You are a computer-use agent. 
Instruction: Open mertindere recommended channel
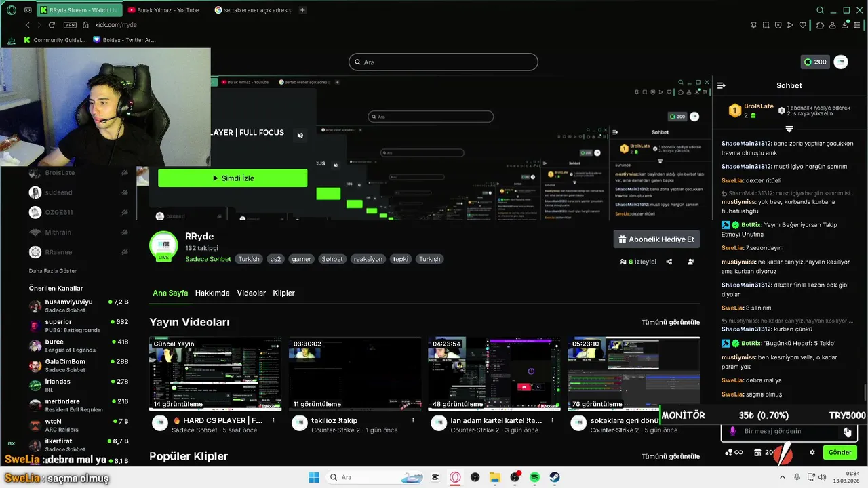[x=79, y=405]
